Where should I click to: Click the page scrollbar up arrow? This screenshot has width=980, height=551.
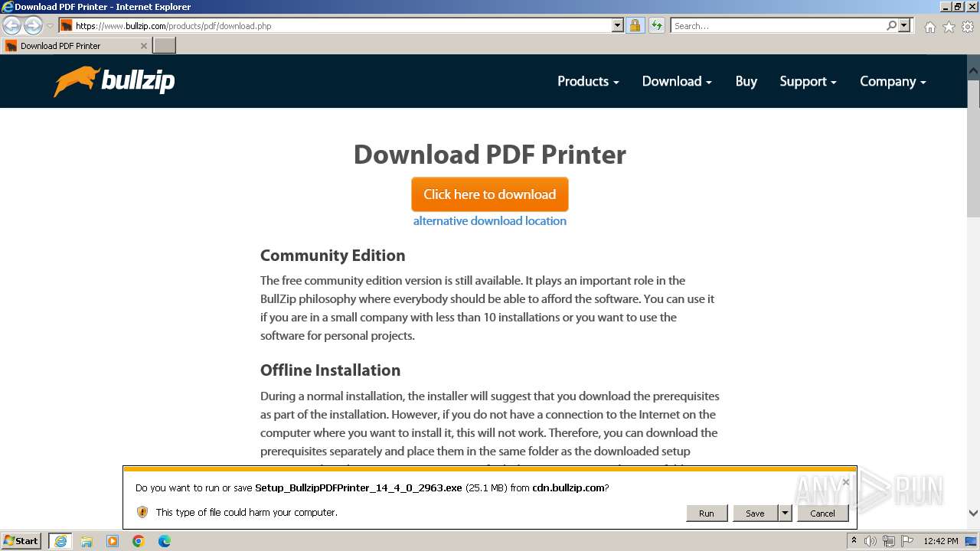coord(973,70)
